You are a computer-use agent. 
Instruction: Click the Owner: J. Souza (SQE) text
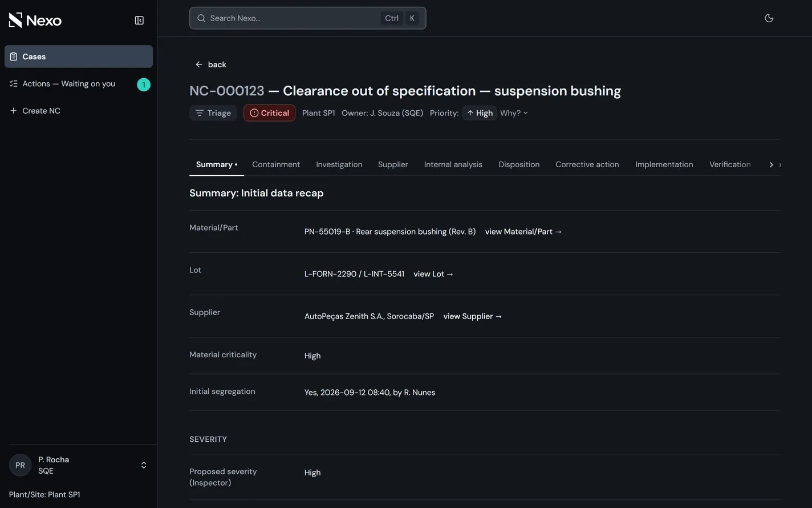383,113
